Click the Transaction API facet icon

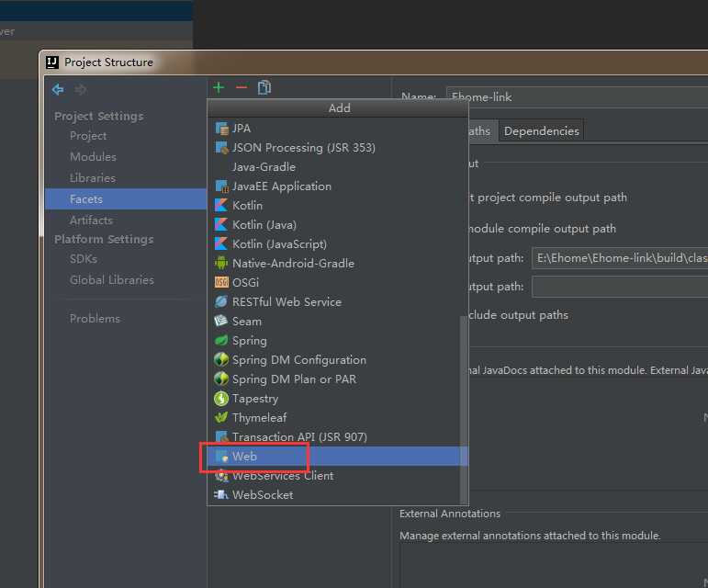[221, 436]
